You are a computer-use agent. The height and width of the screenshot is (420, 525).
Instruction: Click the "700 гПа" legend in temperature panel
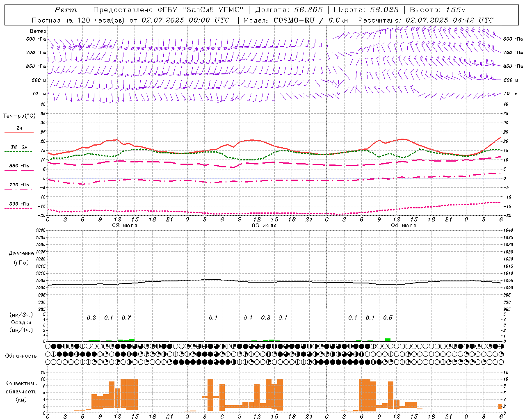click(19, 185)
